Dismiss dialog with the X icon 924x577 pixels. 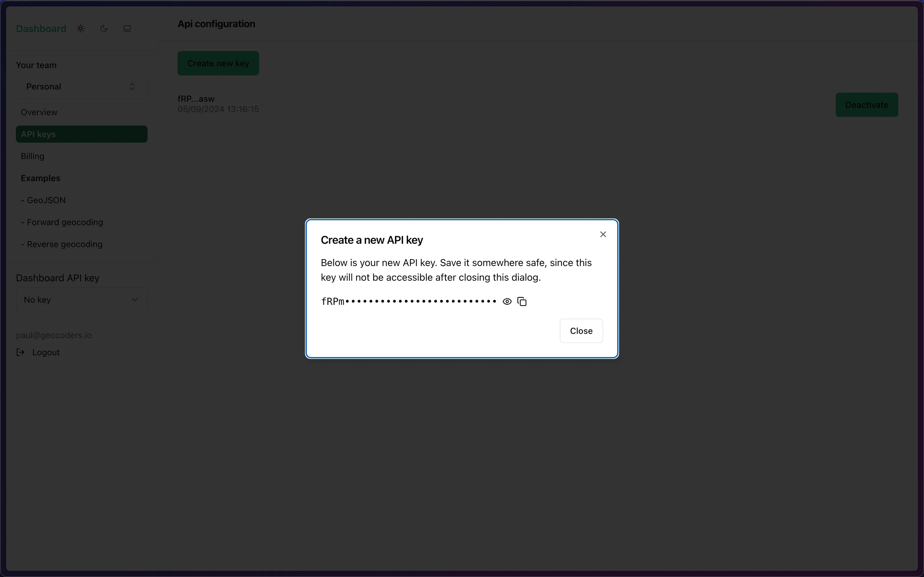[x=603, y=234]
